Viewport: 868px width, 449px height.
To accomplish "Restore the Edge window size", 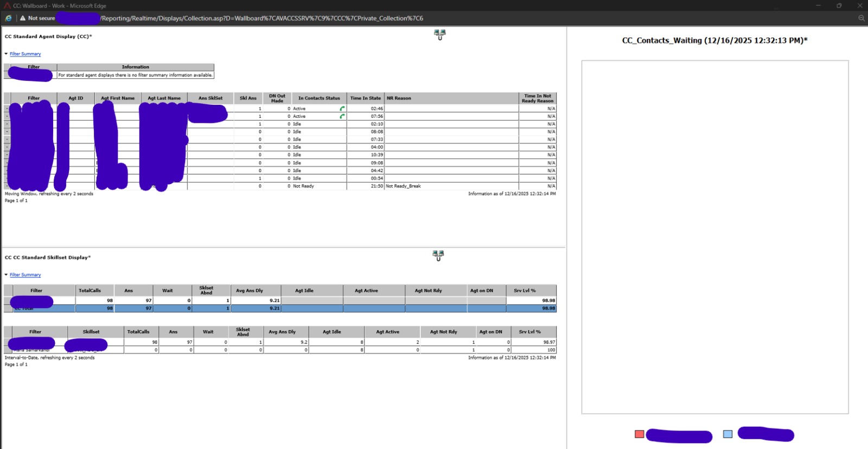I will [839, 5].
